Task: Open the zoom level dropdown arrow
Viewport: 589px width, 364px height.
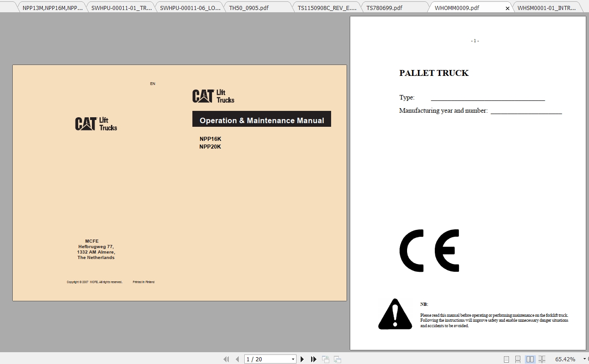Action: [584, 359]
